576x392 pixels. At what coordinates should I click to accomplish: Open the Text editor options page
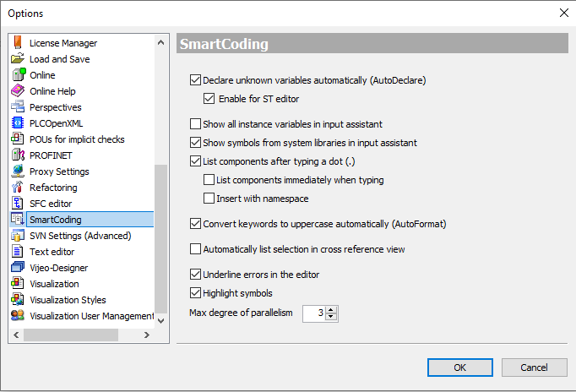click(x=52, y=252)
